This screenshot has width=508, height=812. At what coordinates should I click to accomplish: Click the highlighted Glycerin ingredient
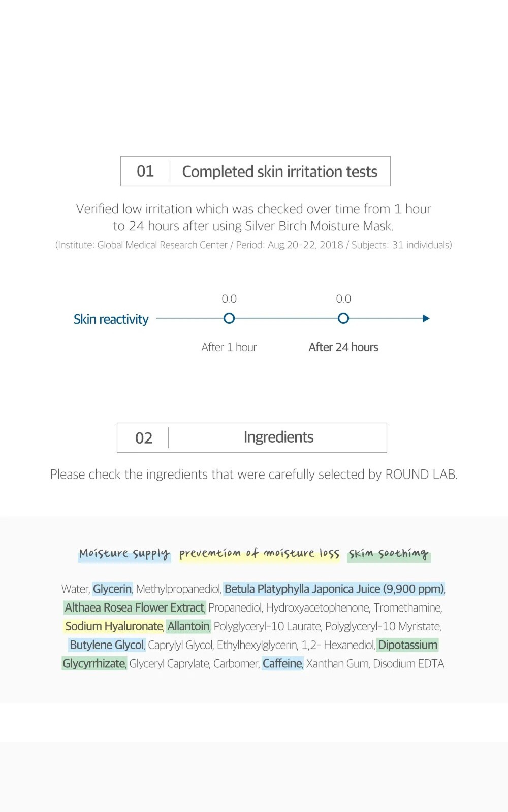pyautogui.click(x=112, y=589)
